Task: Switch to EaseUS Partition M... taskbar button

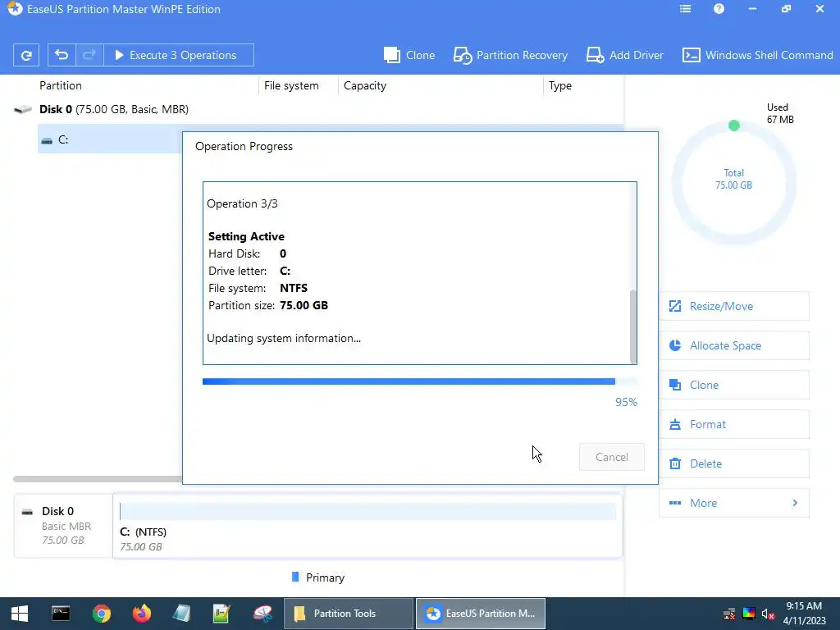Action: pyautogui.click(x=481, y=614)
